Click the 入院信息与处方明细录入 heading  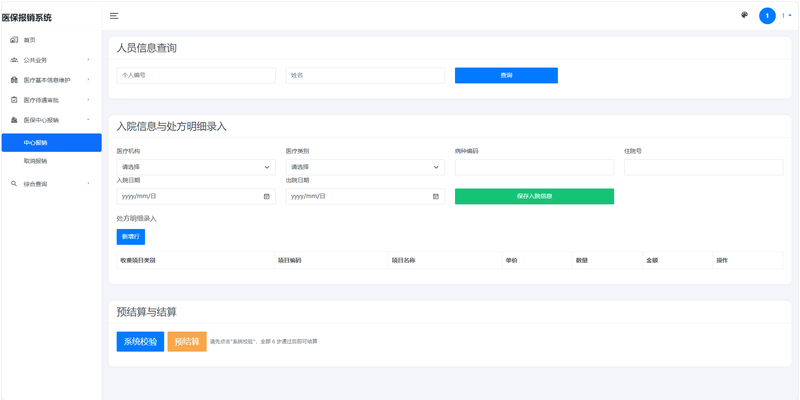coord(171,127)
